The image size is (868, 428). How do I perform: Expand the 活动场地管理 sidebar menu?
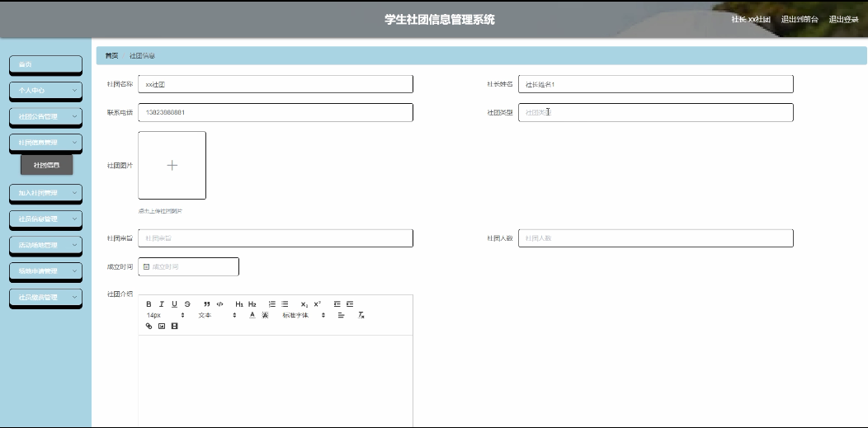coord(46,245)
